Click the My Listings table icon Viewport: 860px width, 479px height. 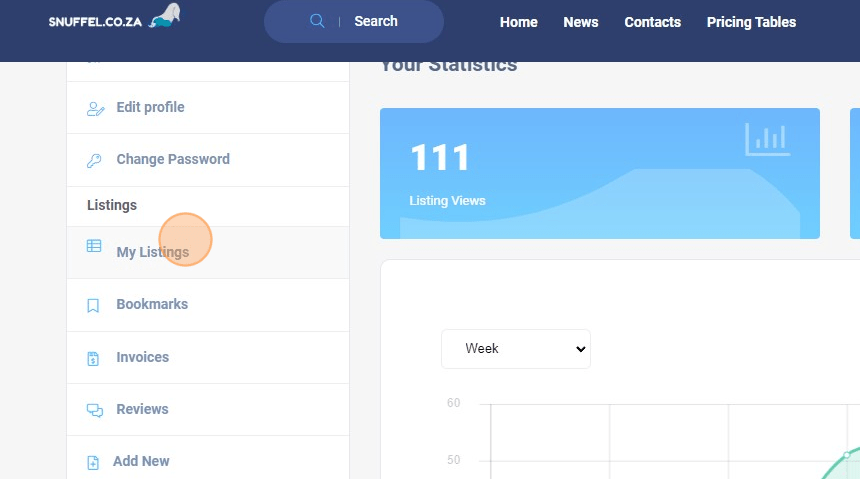[94, 246]
